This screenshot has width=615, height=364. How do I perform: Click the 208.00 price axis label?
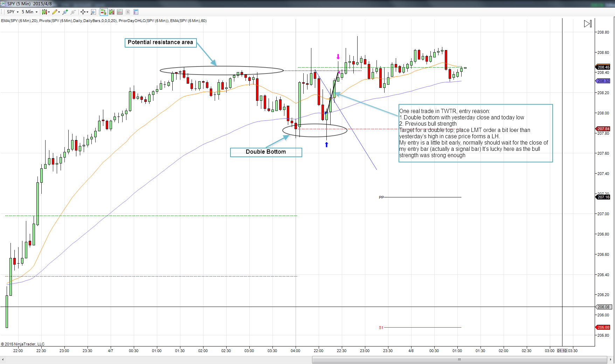[x=603, y=113]
